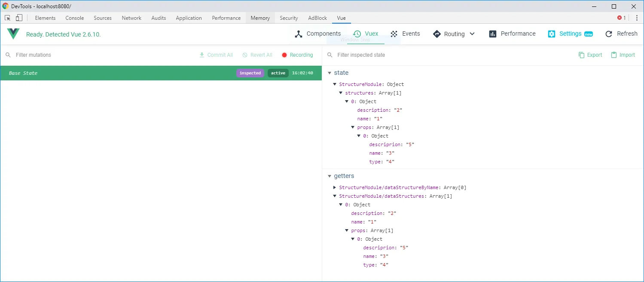Collapse 0: Object under dataStructures getter
Viewport: 644px width, 282px height.
(341, 205)
